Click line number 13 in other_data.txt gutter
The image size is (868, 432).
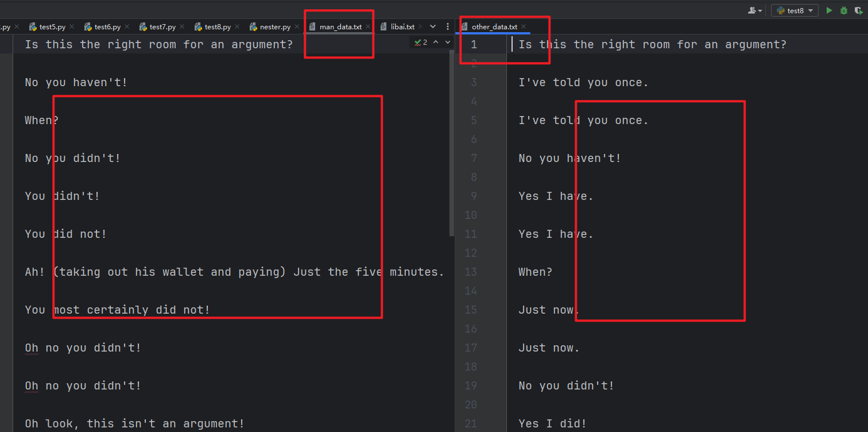pos(471,272)
